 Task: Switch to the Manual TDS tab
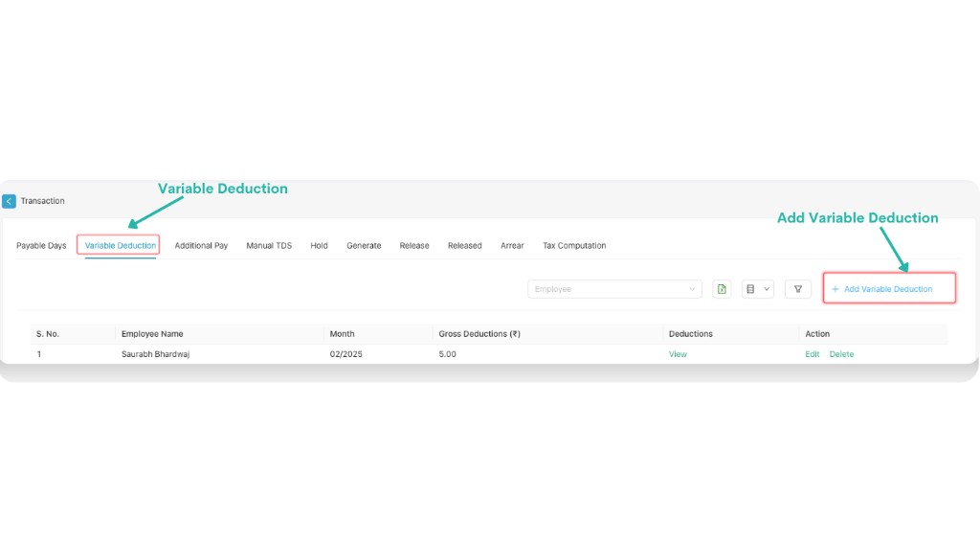tap(269, 245)
